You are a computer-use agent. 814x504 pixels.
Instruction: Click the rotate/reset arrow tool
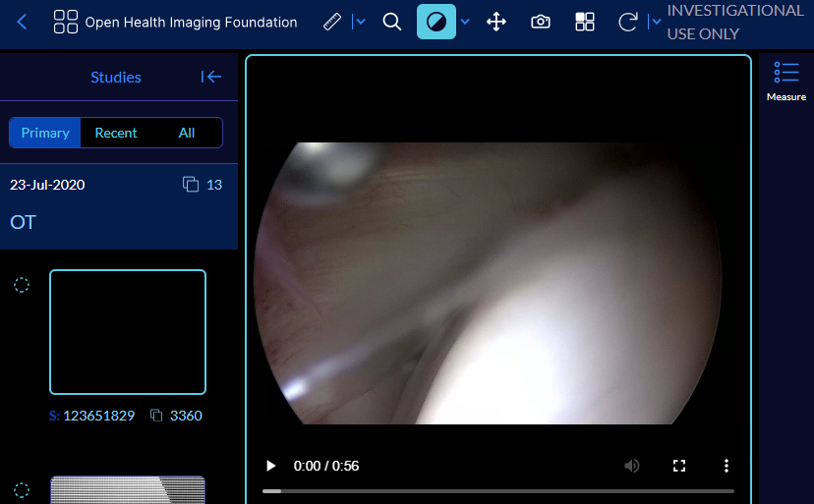click(x=627, y=22)
